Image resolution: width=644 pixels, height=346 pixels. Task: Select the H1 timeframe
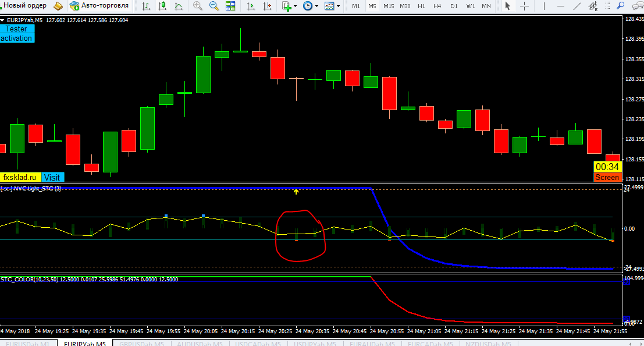tap(421, 6)
